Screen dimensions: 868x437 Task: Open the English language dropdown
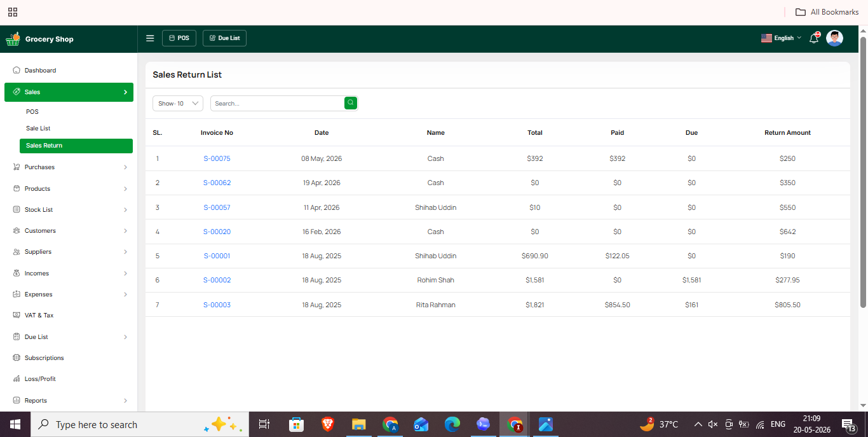point(781,38)
